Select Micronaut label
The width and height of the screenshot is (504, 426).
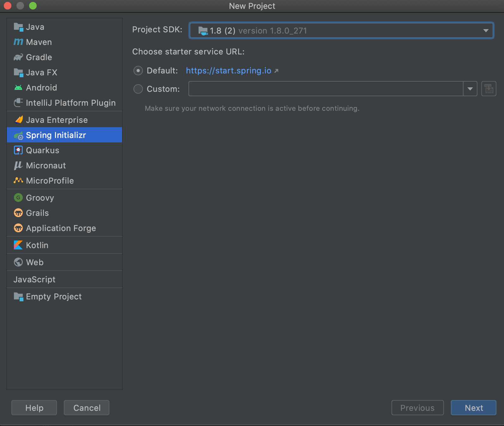pos(46,166)
